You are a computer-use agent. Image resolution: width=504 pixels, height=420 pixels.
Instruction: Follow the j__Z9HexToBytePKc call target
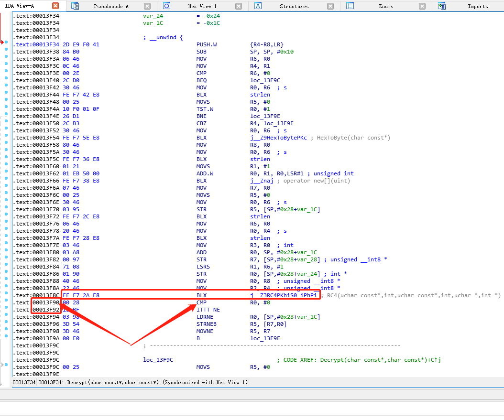(278, 138)
